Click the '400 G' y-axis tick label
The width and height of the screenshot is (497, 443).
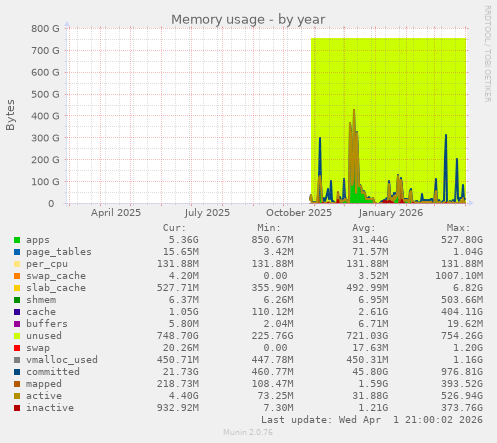click(45, 116)
